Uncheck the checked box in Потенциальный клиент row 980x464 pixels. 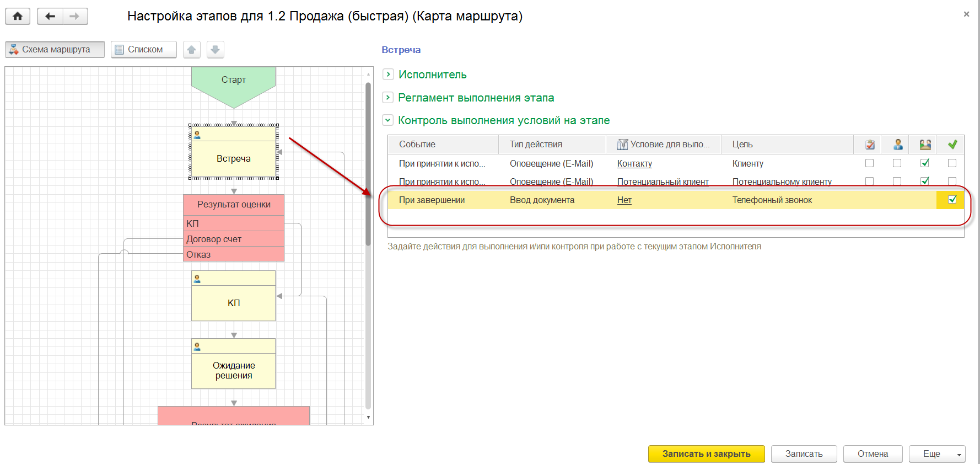click(x=925, y=180)
